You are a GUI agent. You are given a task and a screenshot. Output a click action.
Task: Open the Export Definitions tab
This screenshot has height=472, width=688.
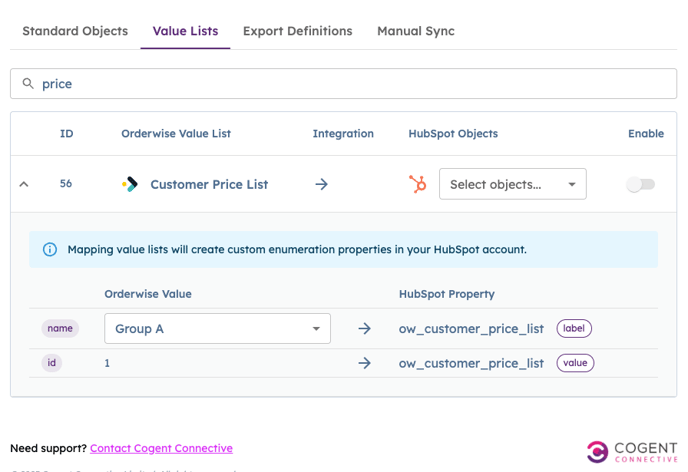tap(297, 31)
